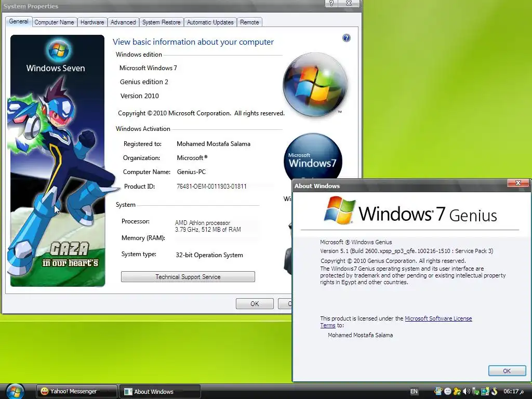This screenshot has width=532, height=399.
Task: Click licensee name Mohamed Mostafa Salama in About Windows
Action: [361, 335]
